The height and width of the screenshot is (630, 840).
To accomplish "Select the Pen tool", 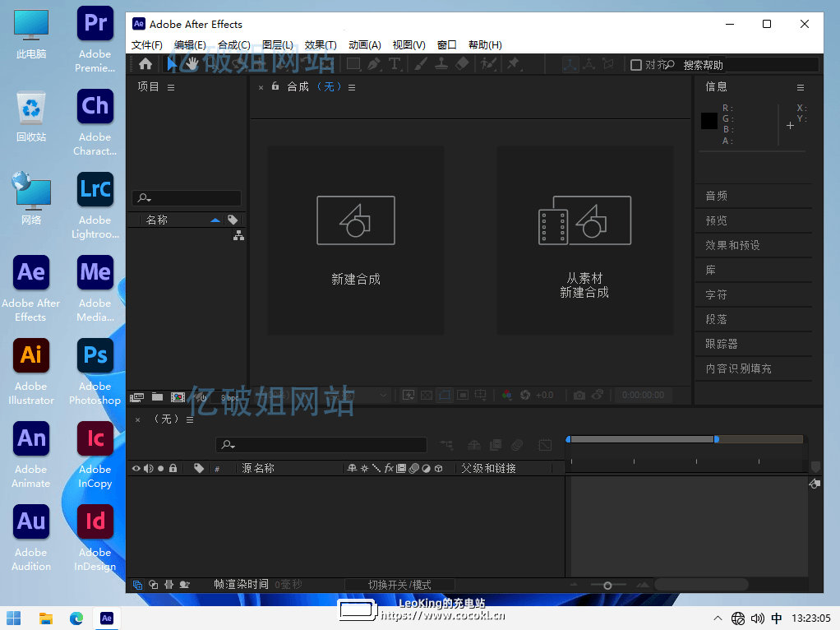I will 375,64.
